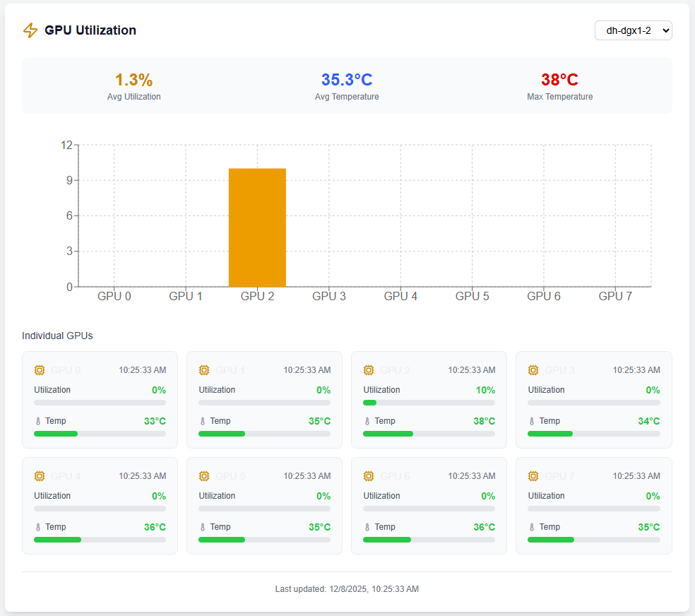Click the Individual GPUs section heading
Viewport: 695px width, 616px height.
pyautogui.click(x=57, y=336)
